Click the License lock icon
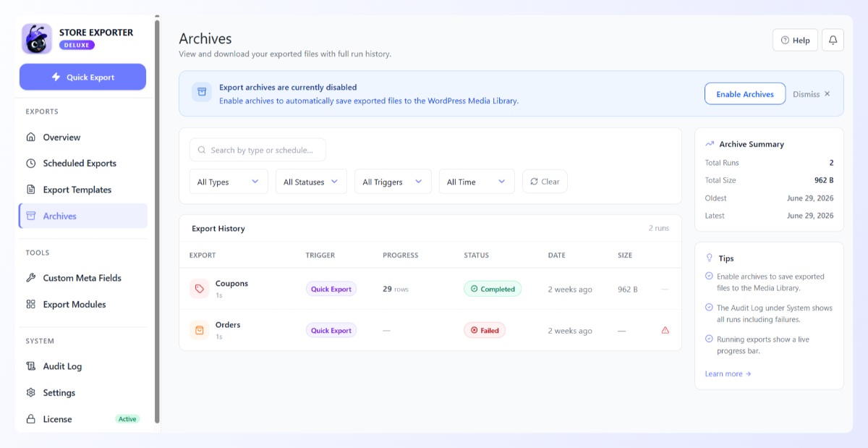 tap(30, 419)
